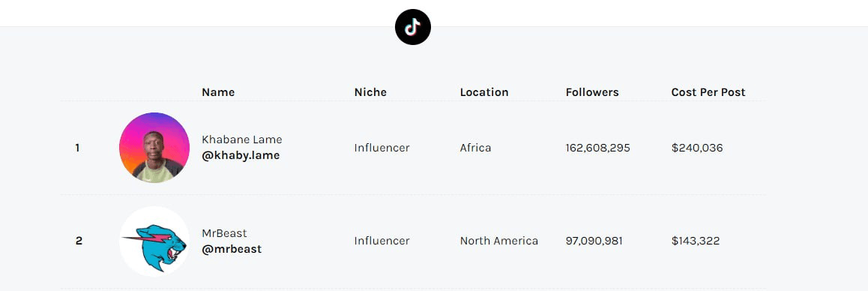This screenshot has height=291, width=868.
Task: Click the $143,322 cost value
Action: [x=696, y=241]
